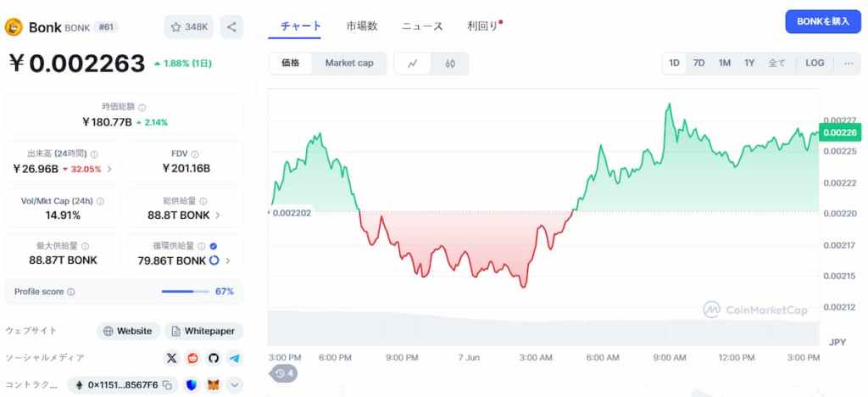Switch to the ニュース tab

[x=422, y=26]
